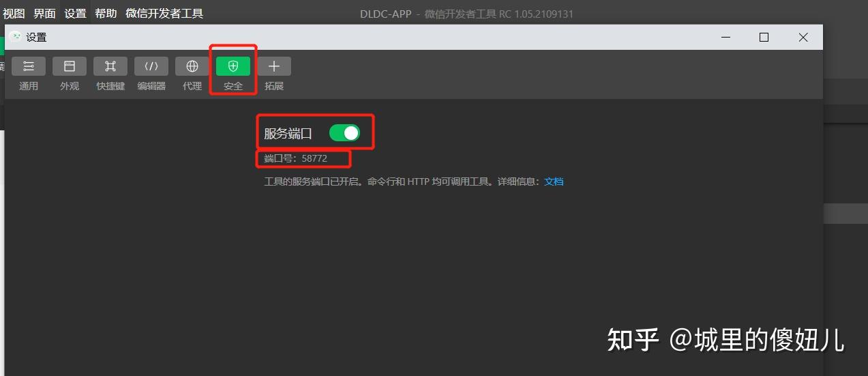Click the WeChat logo in settings title bar
The width and height of the screenshot is (868, 376).
coord(15,37)
